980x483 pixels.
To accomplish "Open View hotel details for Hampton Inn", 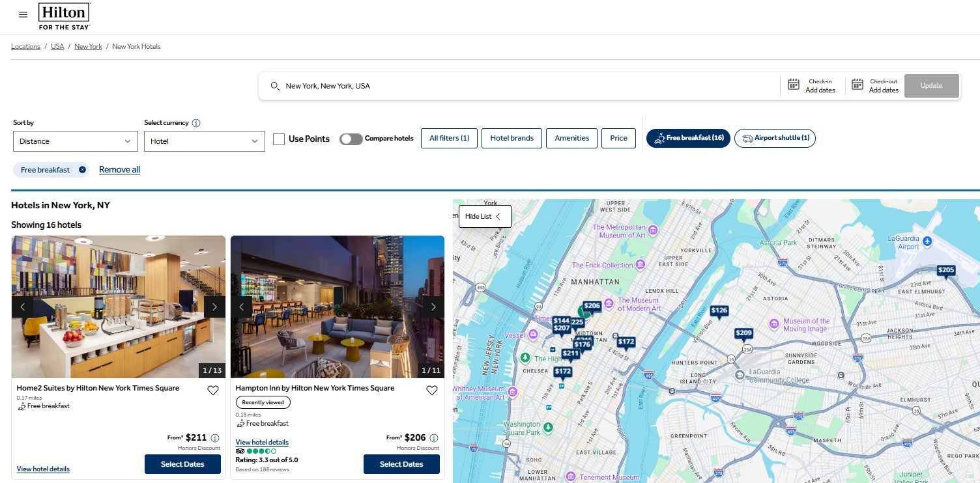I will click(x=262, y=443).
